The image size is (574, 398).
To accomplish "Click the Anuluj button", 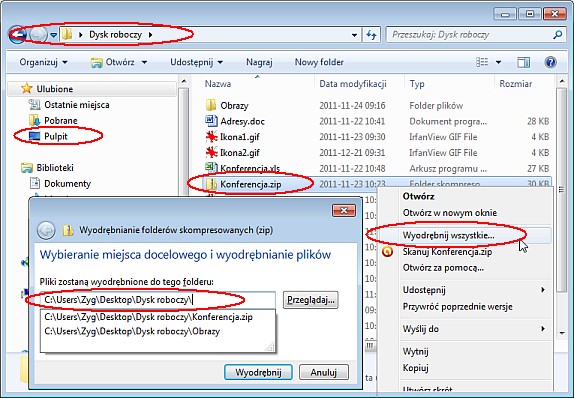I will (324, 372).
